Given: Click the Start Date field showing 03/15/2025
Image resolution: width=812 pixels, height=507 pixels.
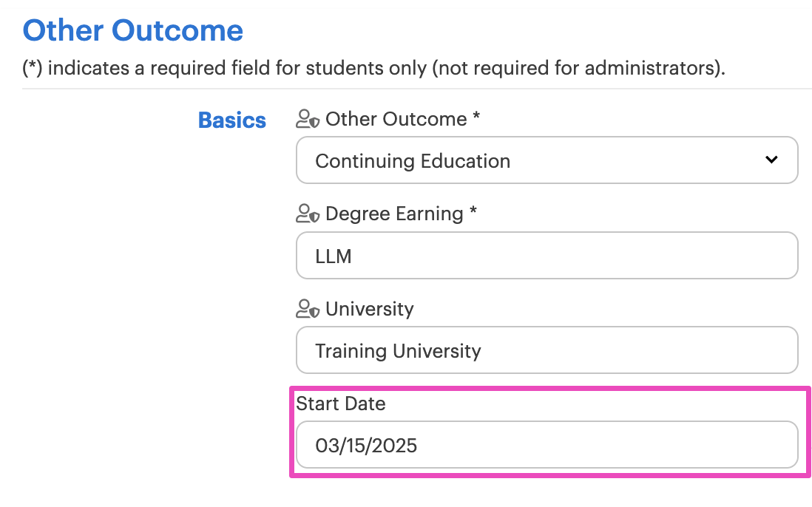Looking at the screenshot, I should click(x=547, y=445).
